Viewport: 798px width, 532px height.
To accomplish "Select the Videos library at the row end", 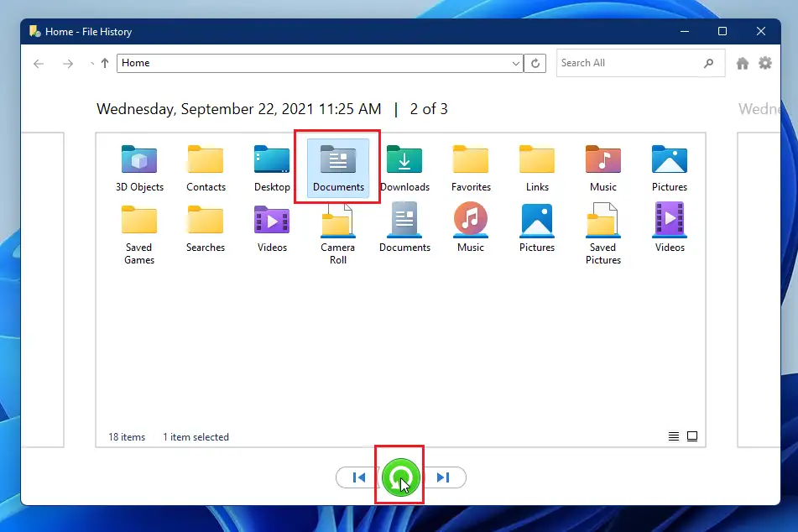I will (670, 229).
